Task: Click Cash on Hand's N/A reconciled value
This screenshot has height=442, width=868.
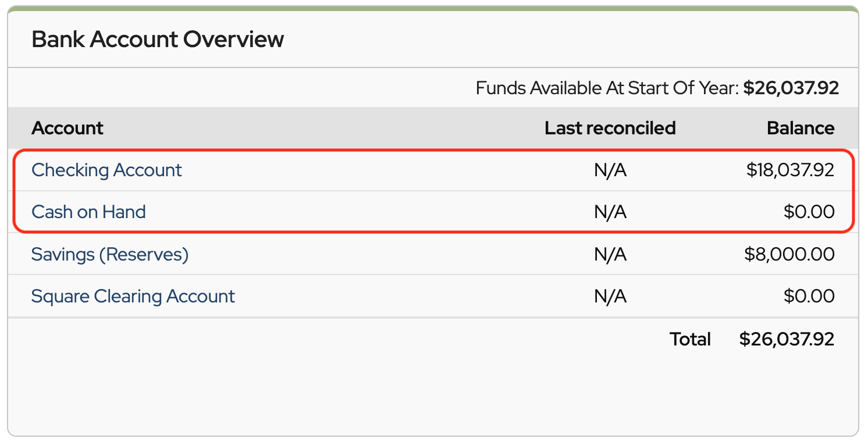Action: click(x=610, y=212)
